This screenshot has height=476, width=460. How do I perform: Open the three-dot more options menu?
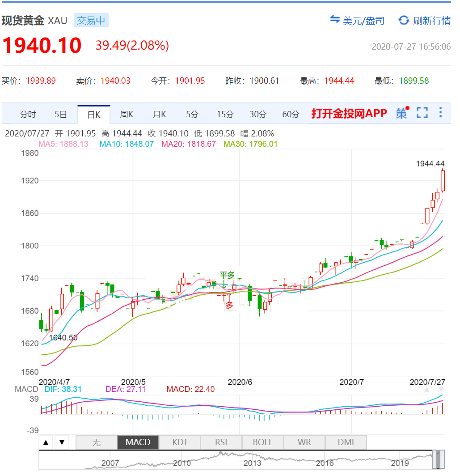coord(440,112)
